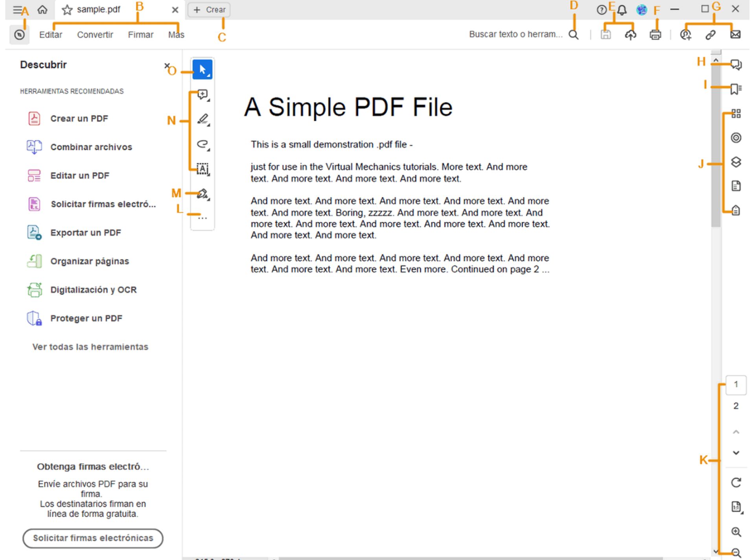
Task: Click the share link chain icon
Action: (710, 35)
